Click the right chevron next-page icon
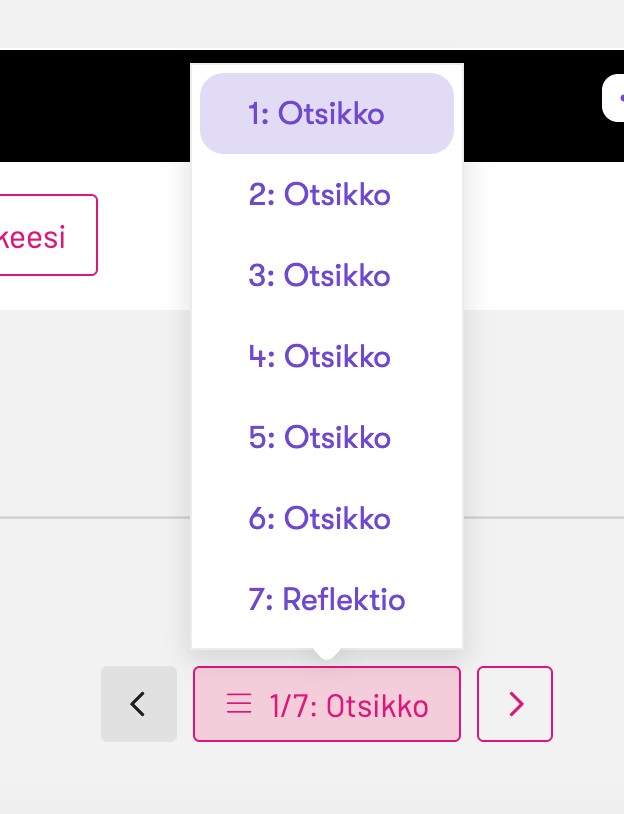Viewport: 624px width, 814px height. 515,704
